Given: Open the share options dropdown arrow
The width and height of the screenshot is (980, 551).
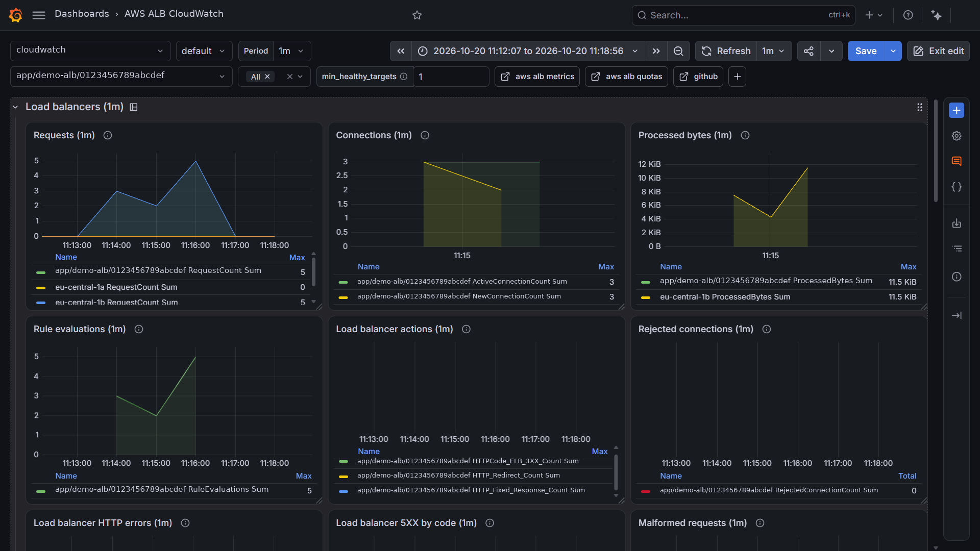Looking at the screenshot, I should point(831,51).
